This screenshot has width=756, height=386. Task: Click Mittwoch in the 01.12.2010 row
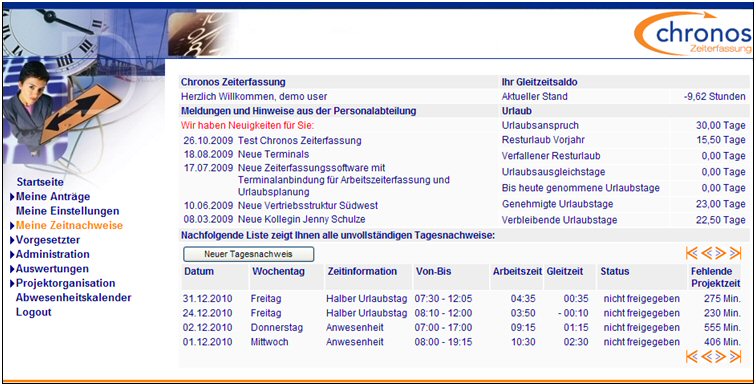pyautogui.click(x=270, y=342)
